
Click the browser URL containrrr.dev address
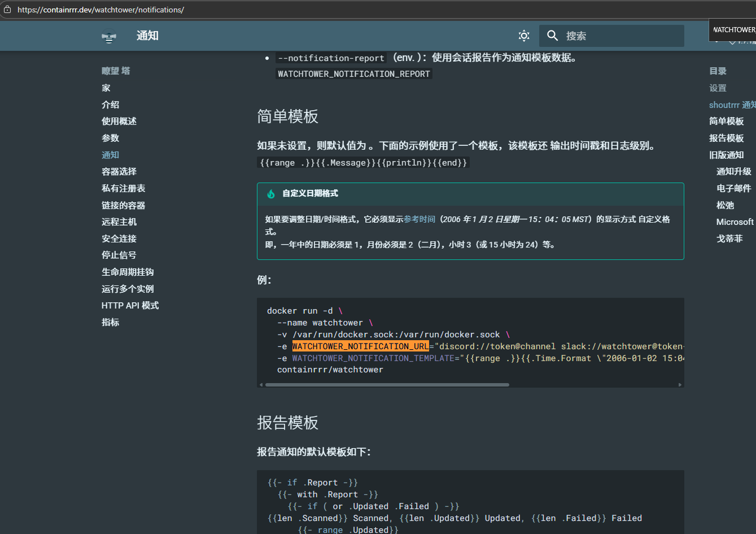[x=100, y=10]
